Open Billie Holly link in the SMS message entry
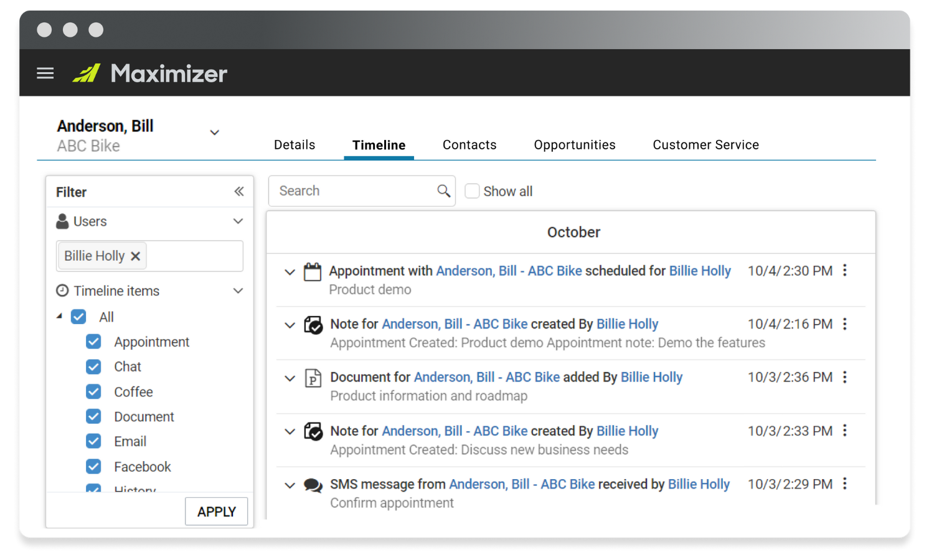Screen dimensions: 934x560 click(x=699, y=484)
